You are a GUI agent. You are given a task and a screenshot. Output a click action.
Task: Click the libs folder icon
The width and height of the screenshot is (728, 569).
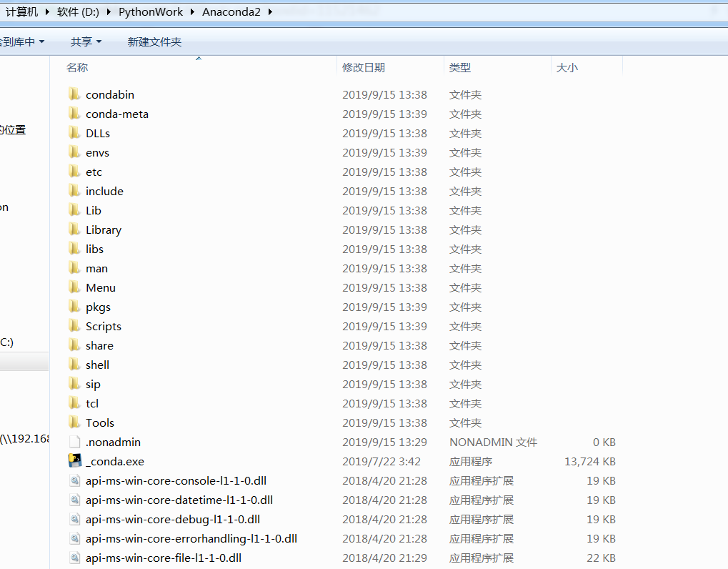coord(74,249)
